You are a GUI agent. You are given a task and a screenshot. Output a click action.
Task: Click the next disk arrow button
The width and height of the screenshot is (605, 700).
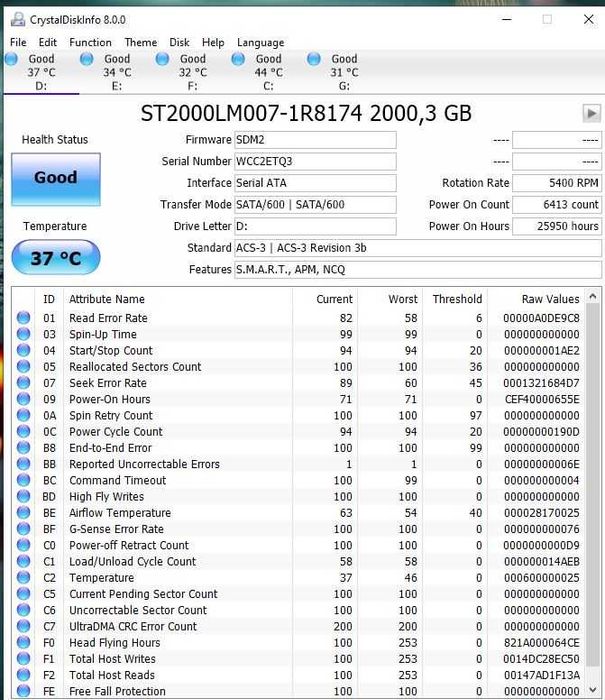(592, 113)
